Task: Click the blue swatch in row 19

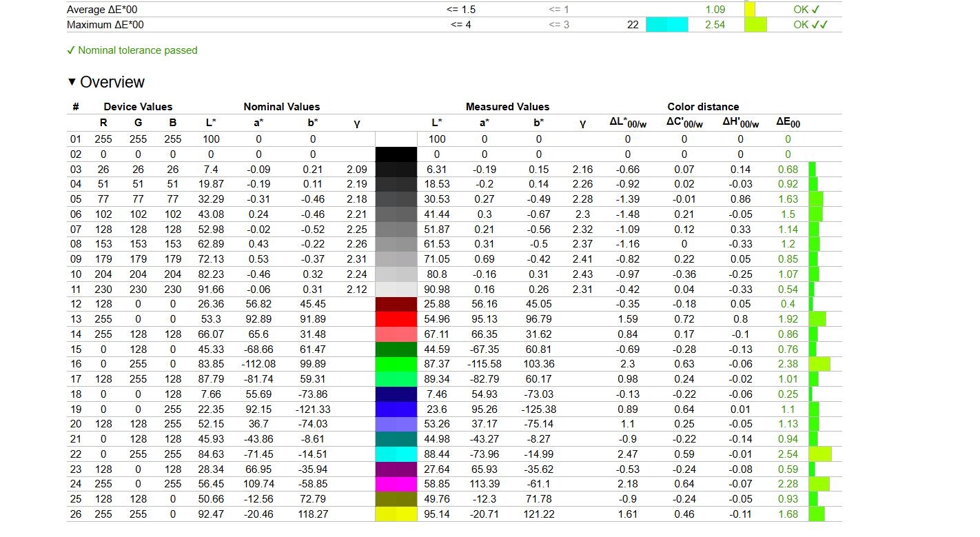Action: [x=396, y=409]
